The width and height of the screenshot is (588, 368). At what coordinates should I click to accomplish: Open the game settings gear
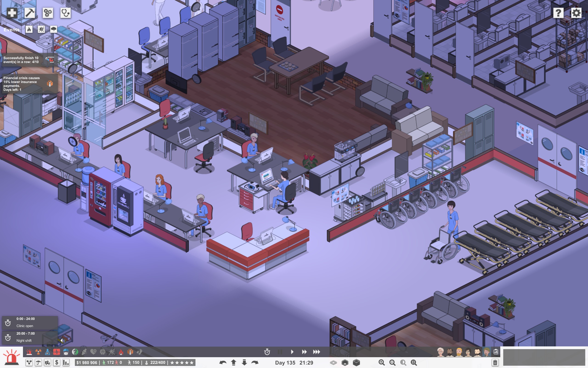click(576, 13)
